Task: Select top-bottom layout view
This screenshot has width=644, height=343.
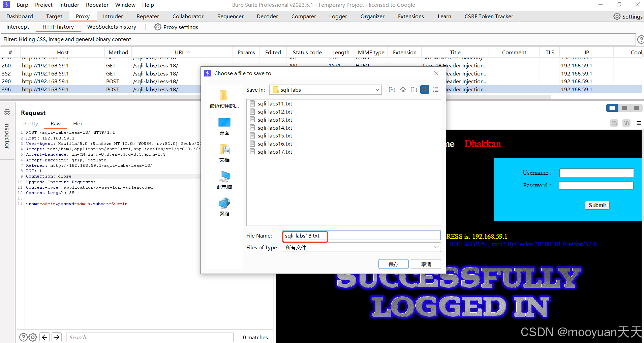Action: click(624, 108)
